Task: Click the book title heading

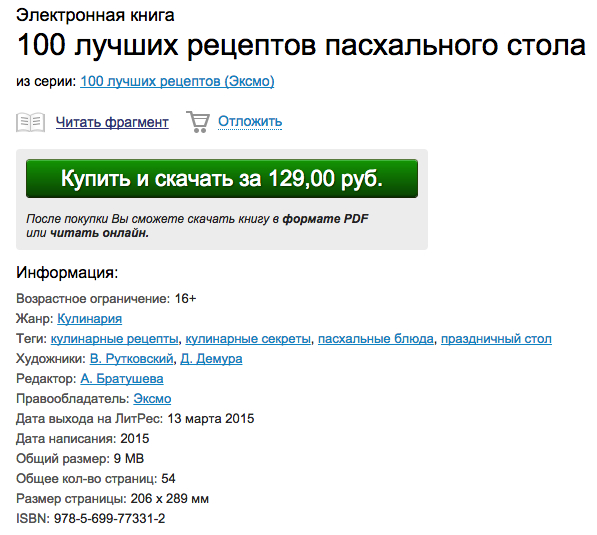Action: tap(301, 45)
